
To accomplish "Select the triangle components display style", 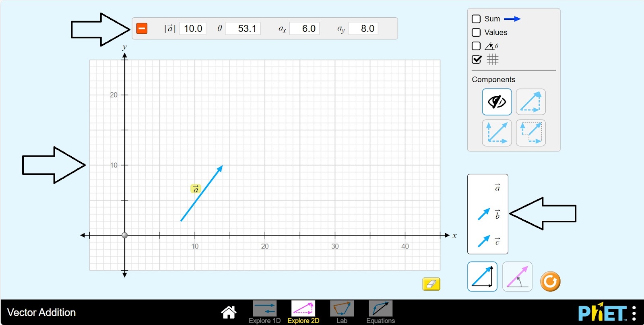I will [530, 102].
